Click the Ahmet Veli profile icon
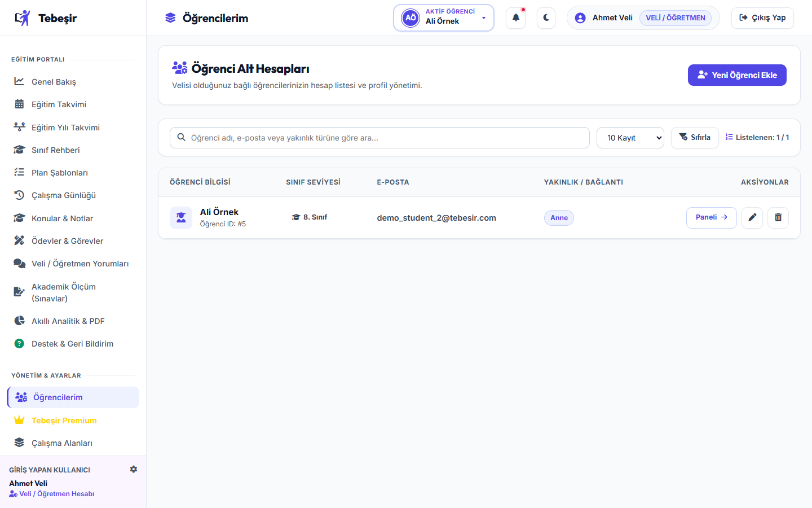Image resolution: width=812 pixels, height=508 pixels. [x=580, y=18]
